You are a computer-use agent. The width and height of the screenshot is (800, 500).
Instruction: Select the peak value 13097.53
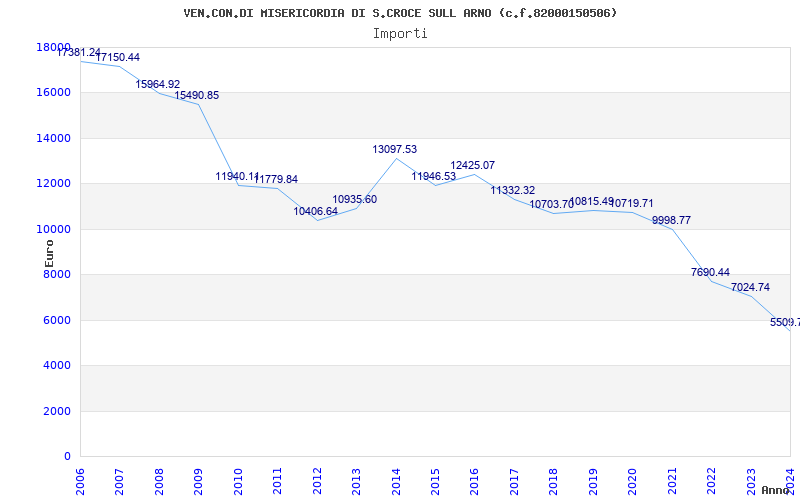pos(394,149)
